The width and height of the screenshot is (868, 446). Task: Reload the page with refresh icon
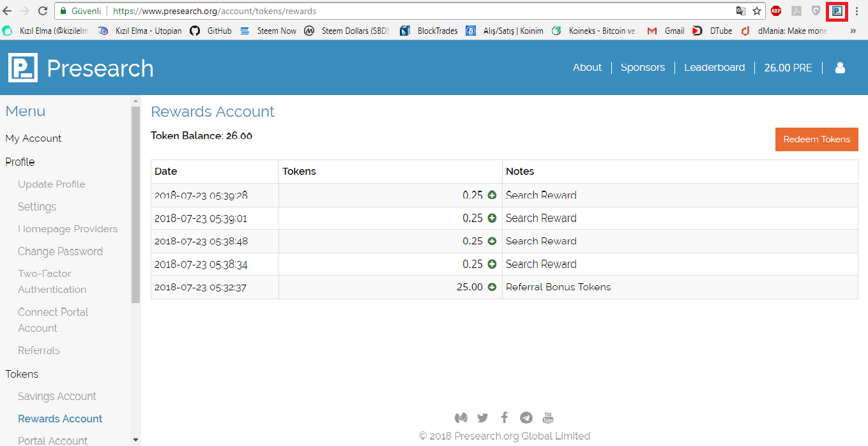click(43, 11)
